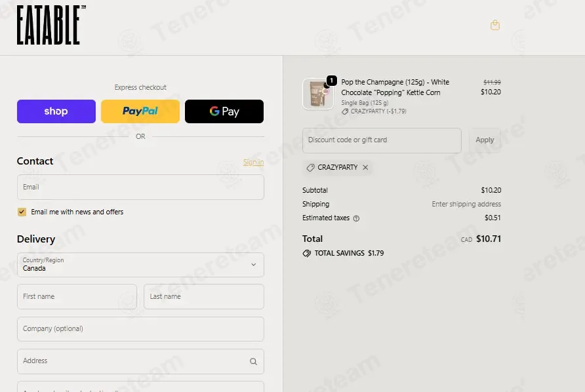
Task: Click the estimated taxes help icon
Action: pos(356,218)
